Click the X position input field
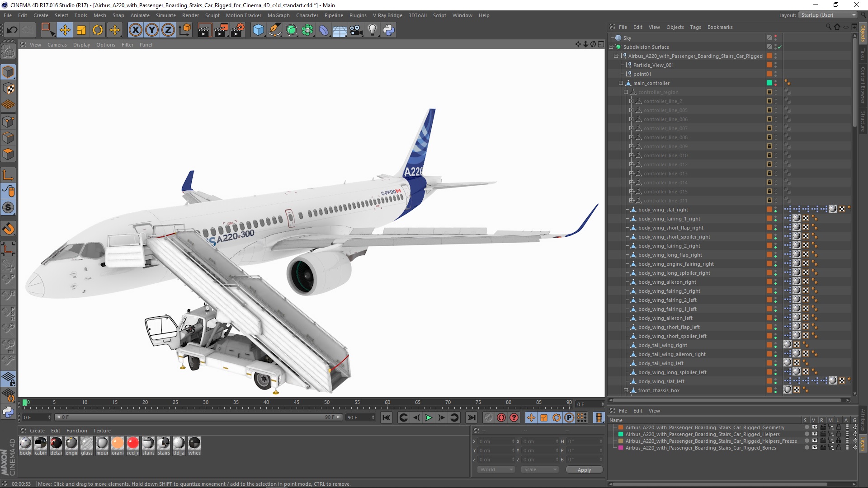The width and height of the screenshot is (868, 488). coord(496,441)
